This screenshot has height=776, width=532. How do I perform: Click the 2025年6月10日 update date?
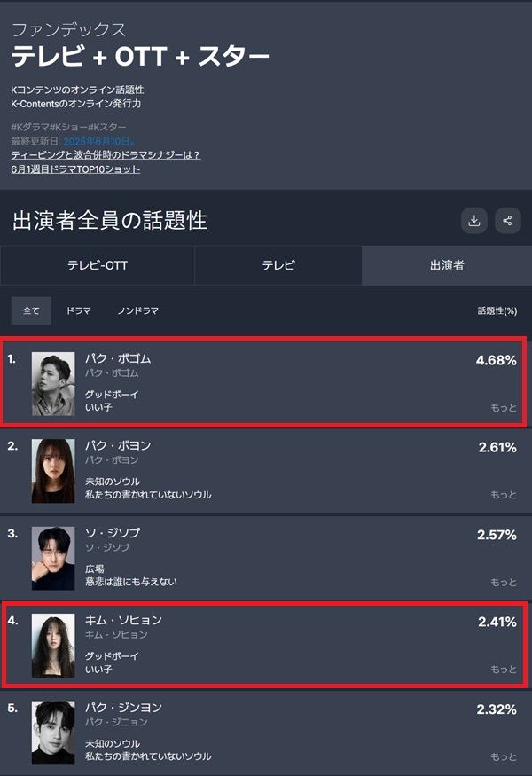point(99,141)
